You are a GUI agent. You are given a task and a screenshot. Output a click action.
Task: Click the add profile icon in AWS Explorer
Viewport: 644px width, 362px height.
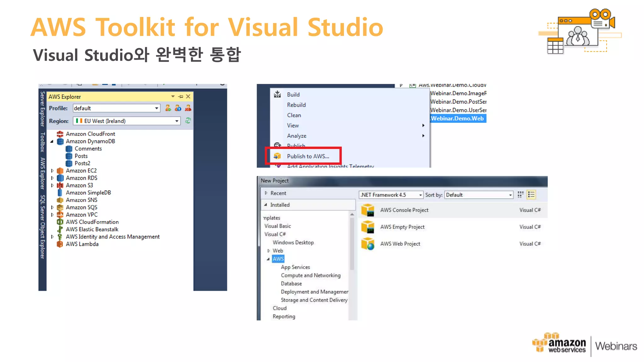(x=168, y=108)
